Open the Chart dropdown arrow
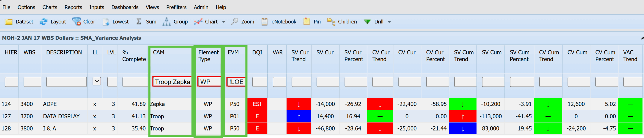Viewport: 644px width, 138px height. point(224,22)
